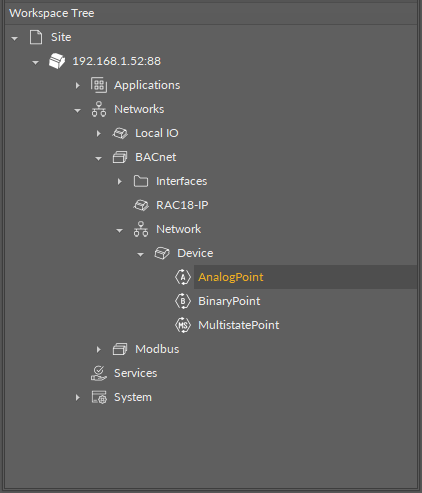The height and width of the screenshot is (493, 422).
Task: Expand the Interfaces folder arrow
Action: pyautogui.click(x=119, y=181)
